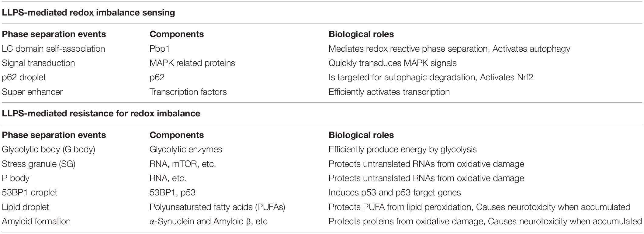Select the 'RNA, mTOR, etc.' cell

pyautogui.click(x=183, y=164)
